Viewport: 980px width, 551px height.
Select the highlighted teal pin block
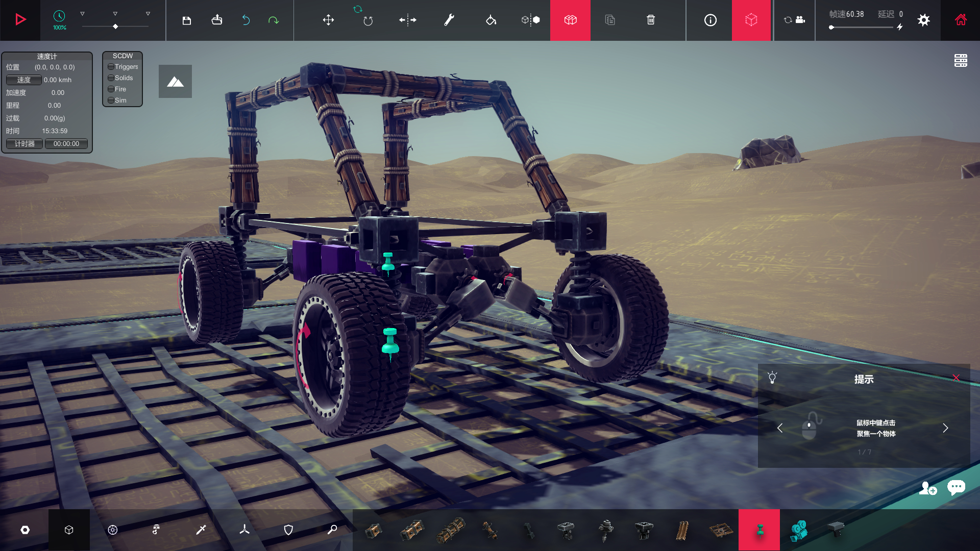(x=759, y=530)
